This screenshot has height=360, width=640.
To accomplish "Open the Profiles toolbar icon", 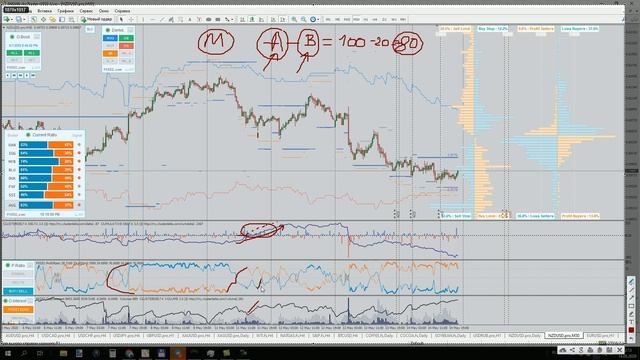I will click(x=18, y=19).
